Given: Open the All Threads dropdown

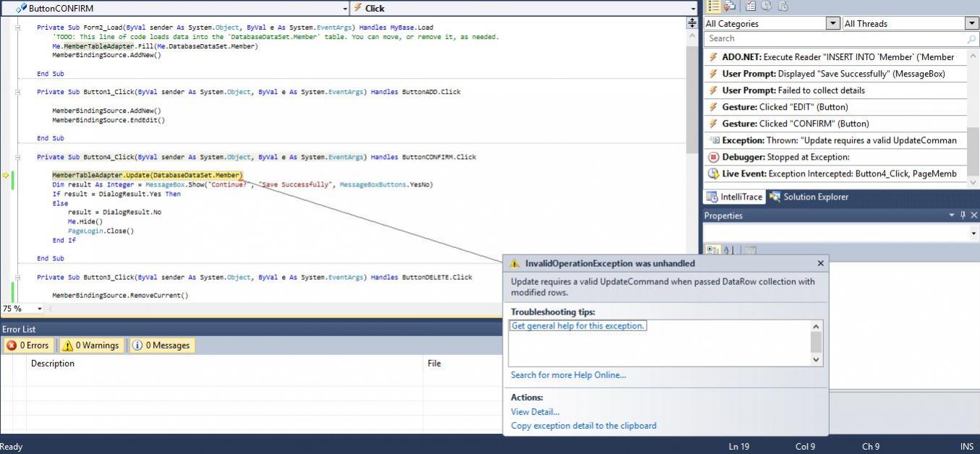Looking at the screenshot, I should tap(971, 23).
